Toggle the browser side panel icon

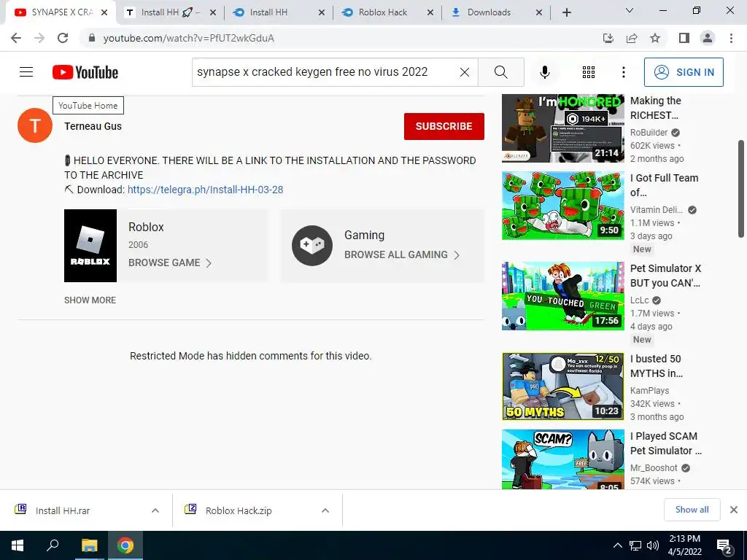tap(684, 38)
